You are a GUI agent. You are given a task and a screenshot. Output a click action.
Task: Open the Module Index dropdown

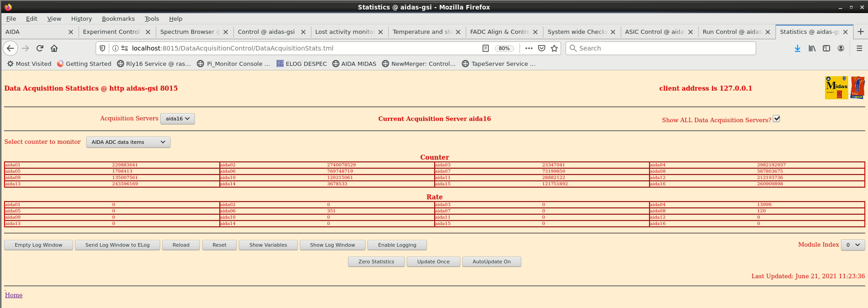pyautogui.click(x=853, y=245)
